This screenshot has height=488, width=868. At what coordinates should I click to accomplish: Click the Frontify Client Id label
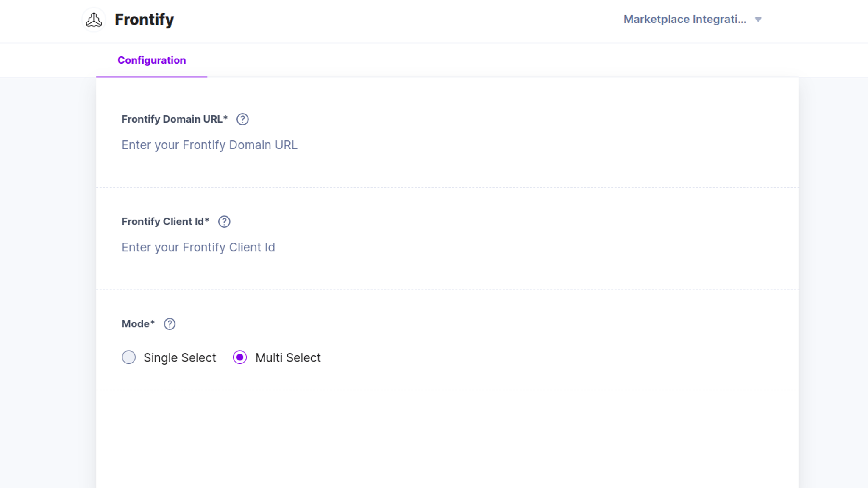[x=165, y=221]
